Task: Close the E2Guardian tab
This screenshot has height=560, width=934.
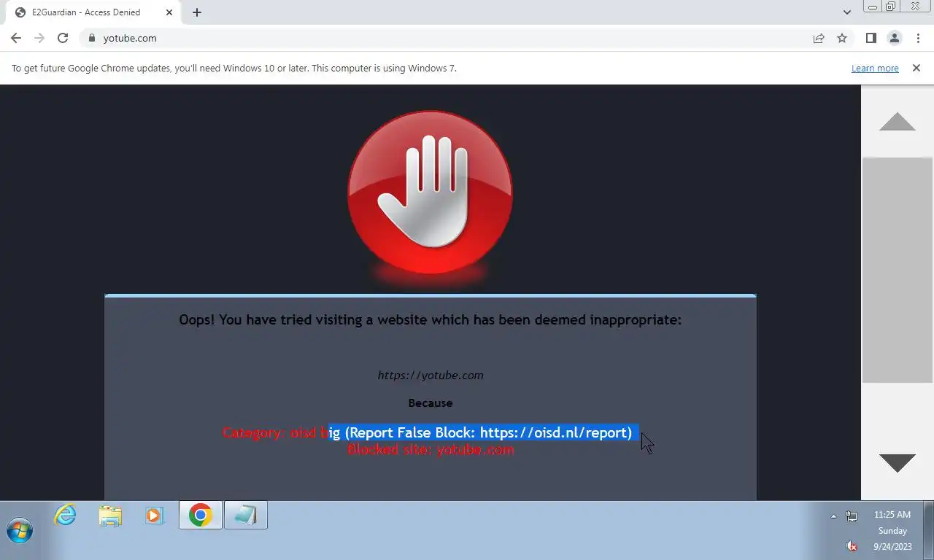Action: pos(169,12)
